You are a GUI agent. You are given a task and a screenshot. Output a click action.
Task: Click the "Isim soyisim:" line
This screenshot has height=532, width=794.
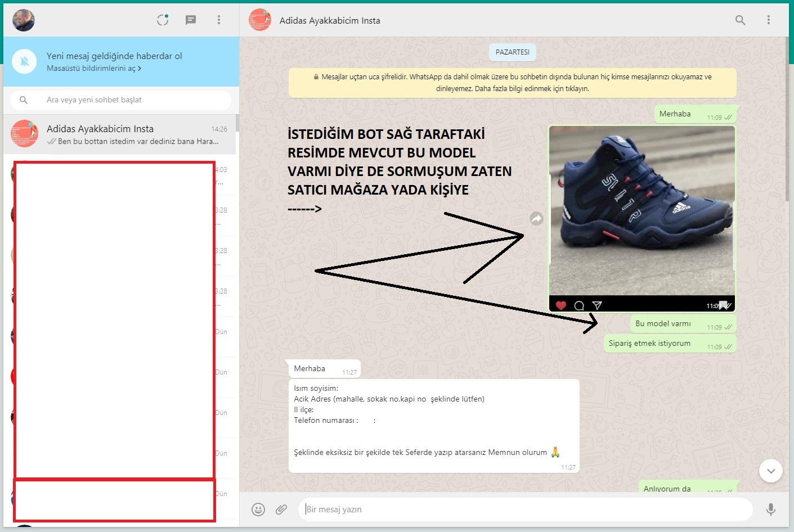tap(316, 389)
